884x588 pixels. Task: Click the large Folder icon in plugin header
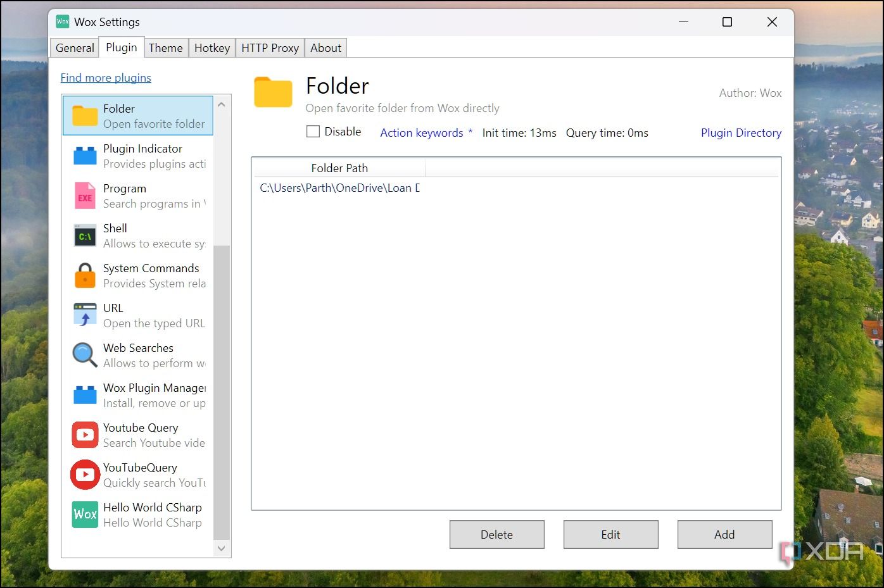click(273, 92)
